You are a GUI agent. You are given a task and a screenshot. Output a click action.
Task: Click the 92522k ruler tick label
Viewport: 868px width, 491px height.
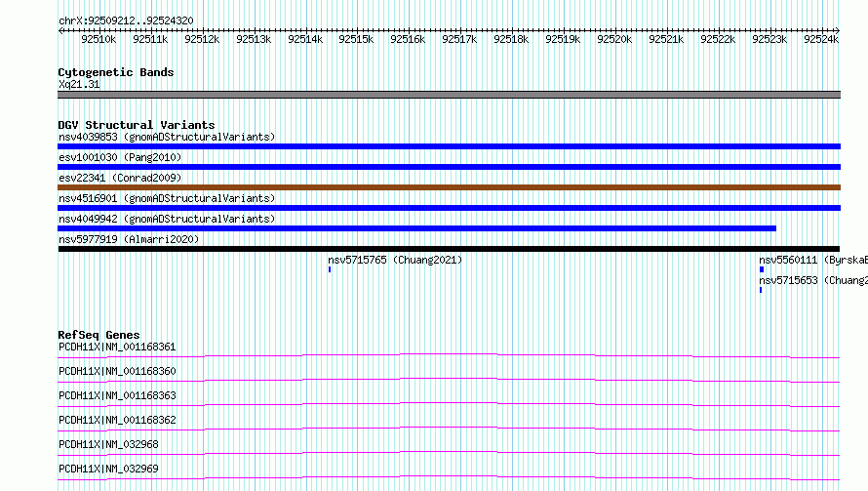718,39
